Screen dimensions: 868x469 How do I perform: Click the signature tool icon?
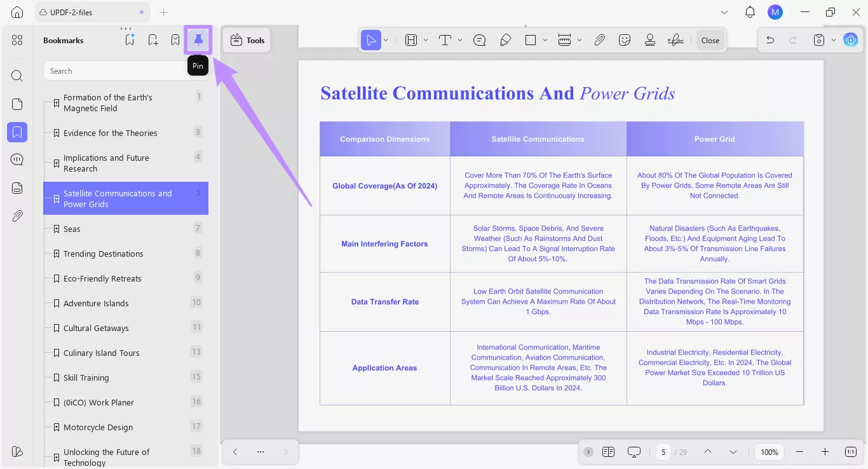(x=675, y=40)
